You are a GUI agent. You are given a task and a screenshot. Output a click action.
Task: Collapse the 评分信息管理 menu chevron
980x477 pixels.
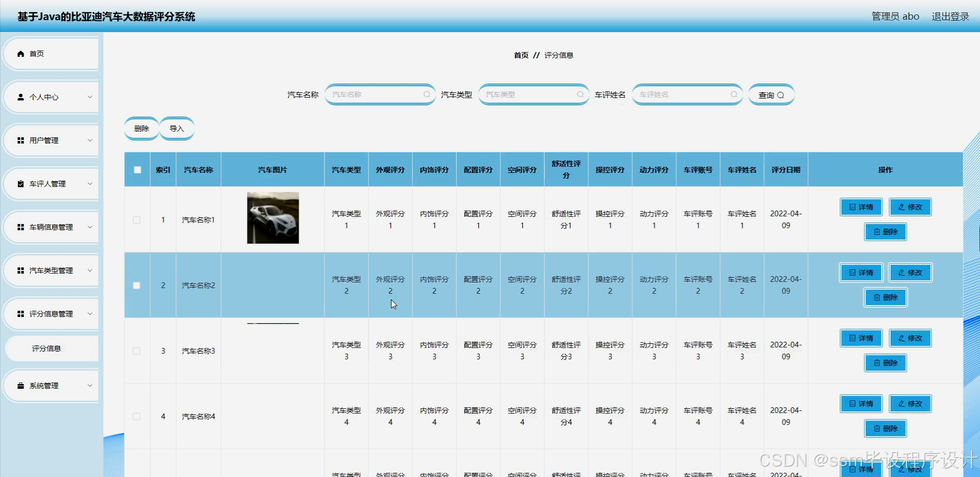coord(90,314)
